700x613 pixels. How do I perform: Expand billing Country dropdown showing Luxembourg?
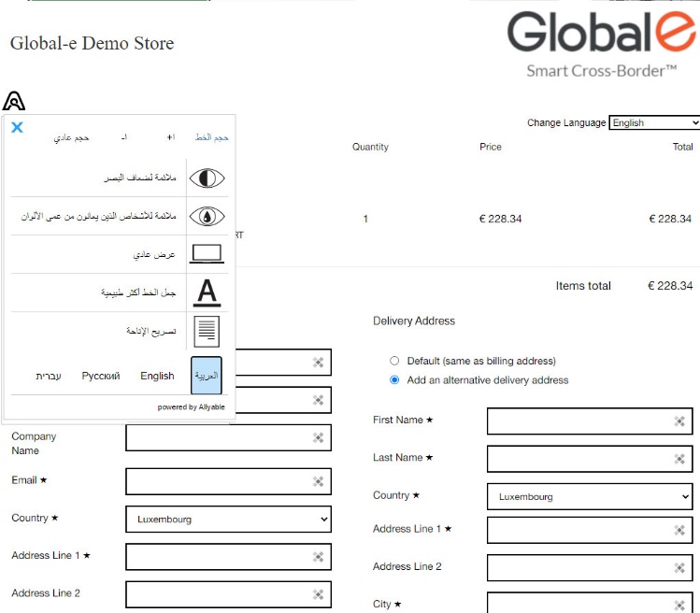click(x=228, y=519)
